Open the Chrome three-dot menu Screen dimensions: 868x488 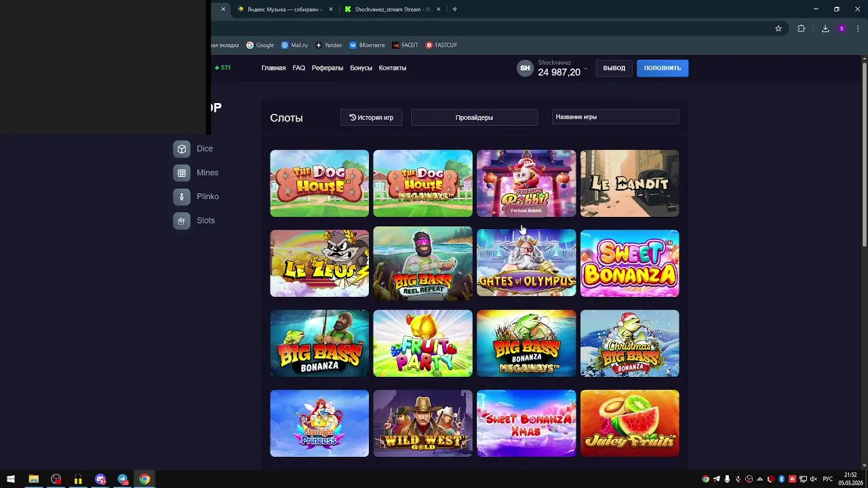point(857,28)
